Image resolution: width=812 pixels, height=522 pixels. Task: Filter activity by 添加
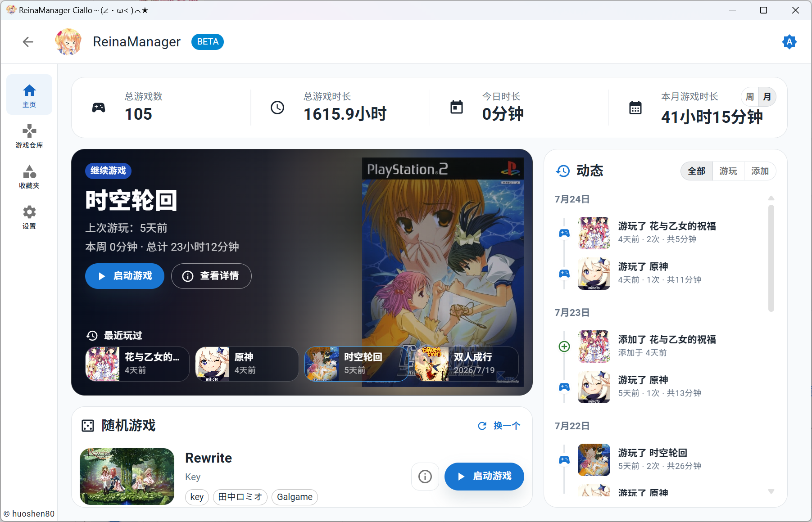760,171
